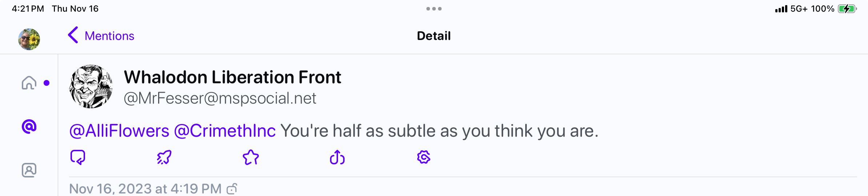Image resolution: width=868 pixels, height=196 pixels.
Task: Open the multitasking three-dots menu
Action: [434, 9]
